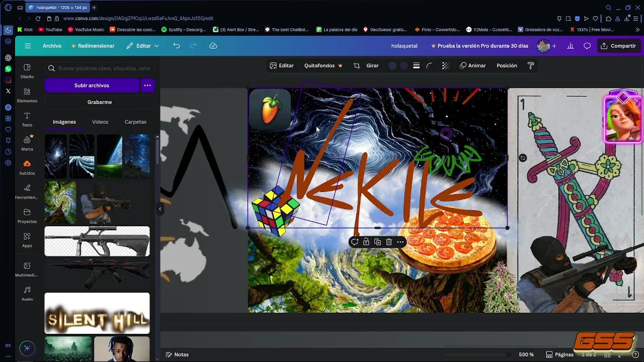Delete the element with the trash icon

coord(389,242)
